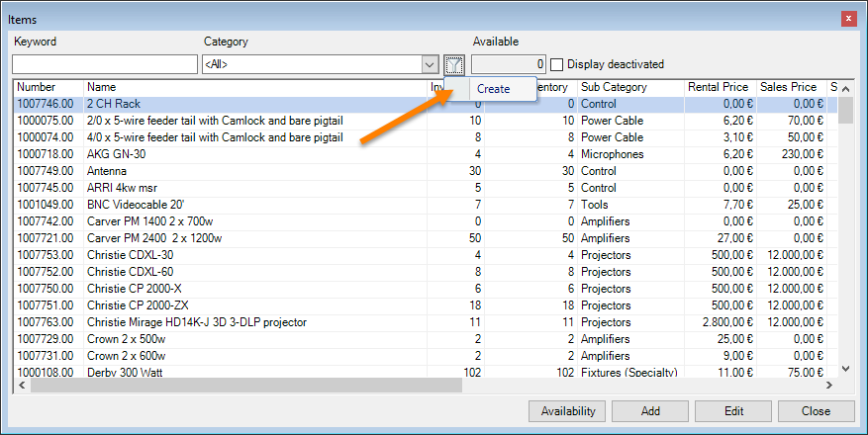
Task: Sort by the Number column header
Action: click(48, 87)
